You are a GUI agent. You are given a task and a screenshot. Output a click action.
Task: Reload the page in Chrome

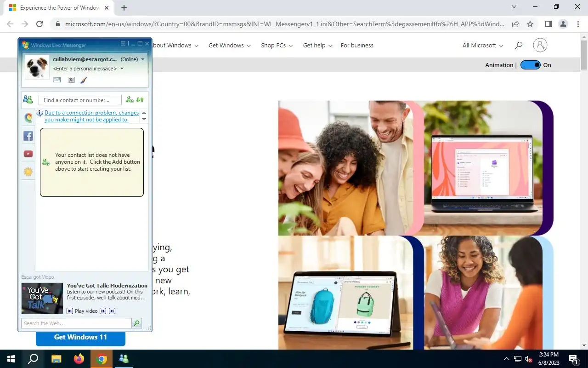pos(40,24)
